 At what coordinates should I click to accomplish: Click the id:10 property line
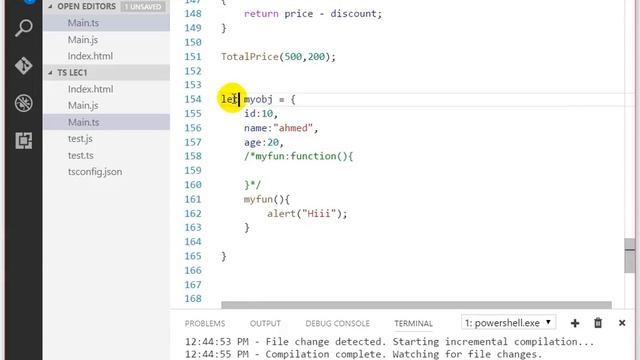[261, 113]
